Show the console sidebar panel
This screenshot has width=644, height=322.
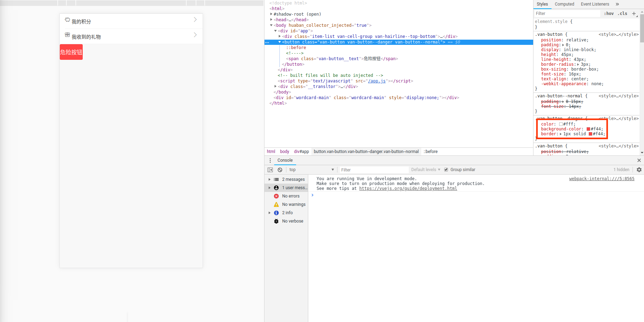pos(270,170)
